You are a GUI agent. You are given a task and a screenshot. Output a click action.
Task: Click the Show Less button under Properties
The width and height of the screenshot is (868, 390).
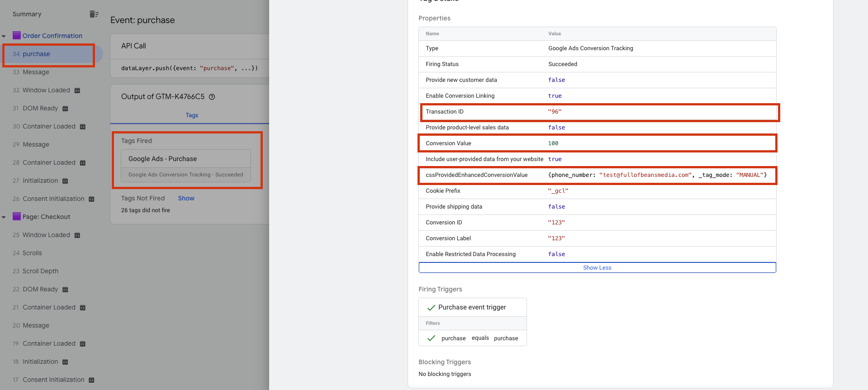(x=597, y=267)
